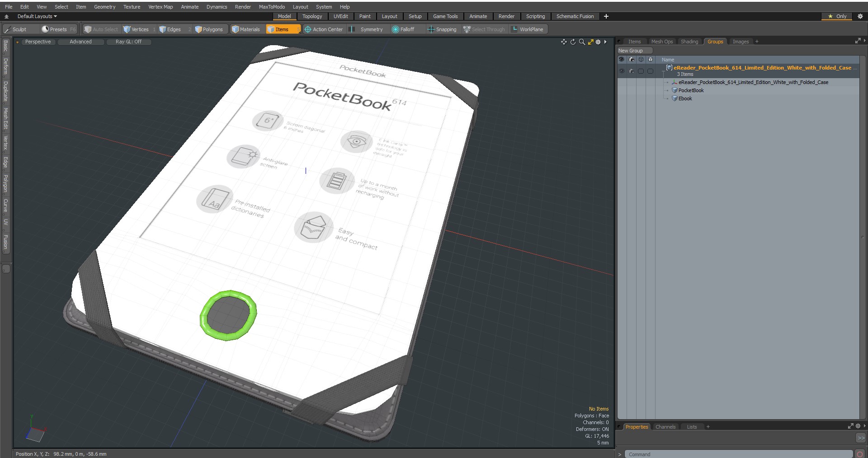The width and height of the screenshot is (868, 458).
Task: Click the Properties panel gear icon
Action: pos(858,426)
